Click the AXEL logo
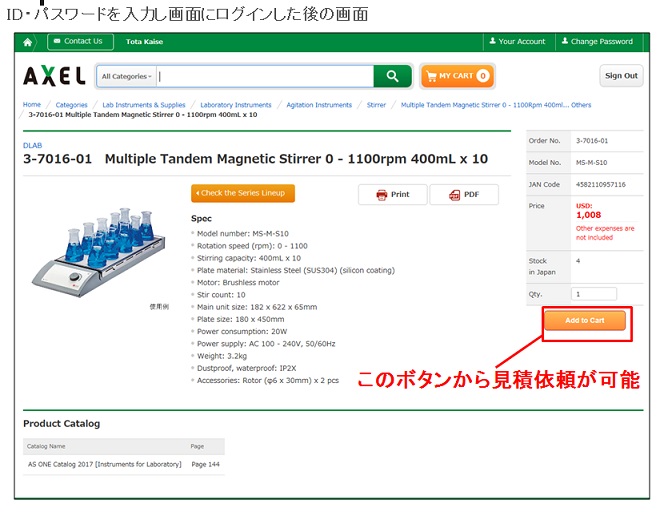The image size is (664, 512). pos(54,76)
